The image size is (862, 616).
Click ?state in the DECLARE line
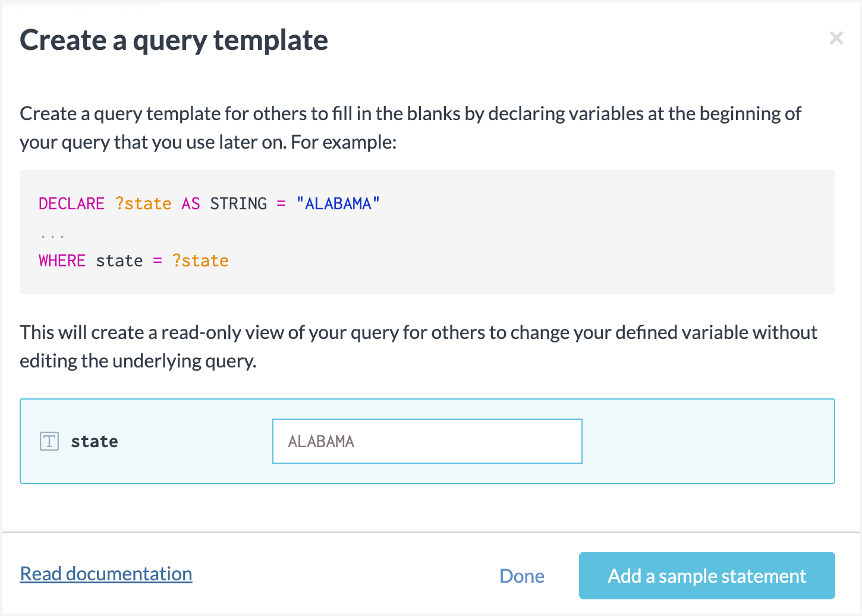pyautogui.click(x=143, y=203)
